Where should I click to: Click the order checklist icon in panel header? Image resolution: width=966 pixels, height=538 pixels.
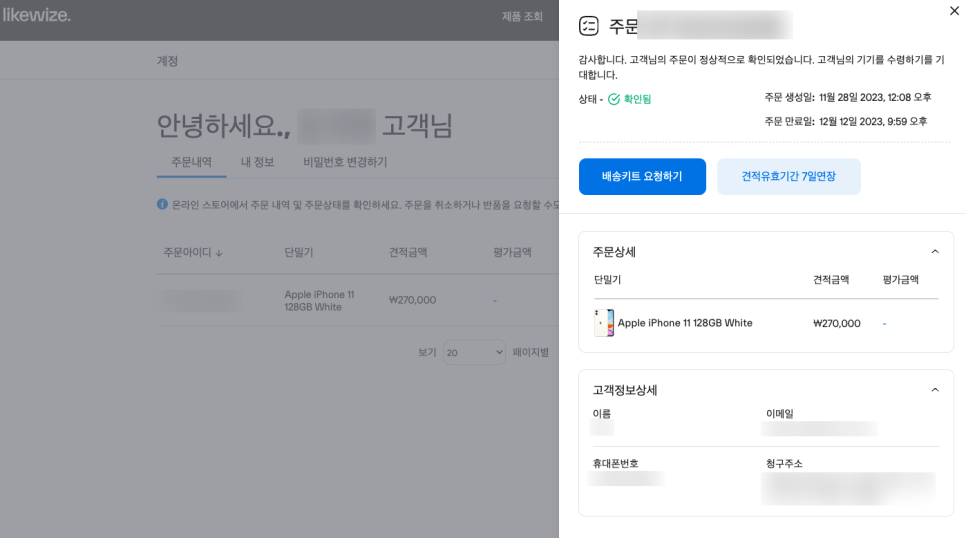pyautogui.click(x=588, y=26)
